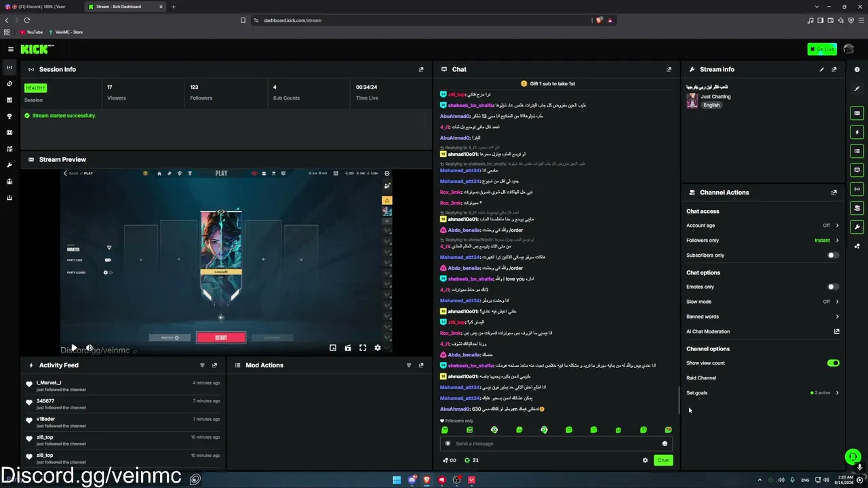
Task: Pop out the Chat panel
Action: [669, 69]
